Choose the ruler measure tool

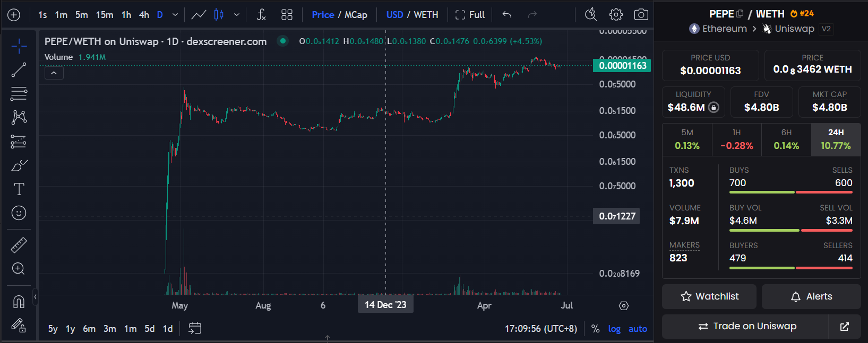[x=19, y=245]
